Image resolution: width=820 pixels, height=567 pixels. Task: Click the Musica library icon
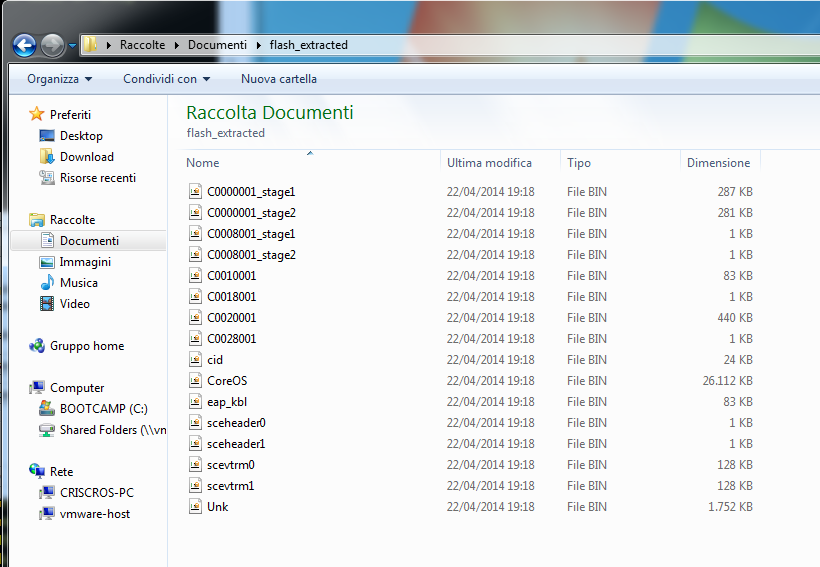(x=47, y=283)
